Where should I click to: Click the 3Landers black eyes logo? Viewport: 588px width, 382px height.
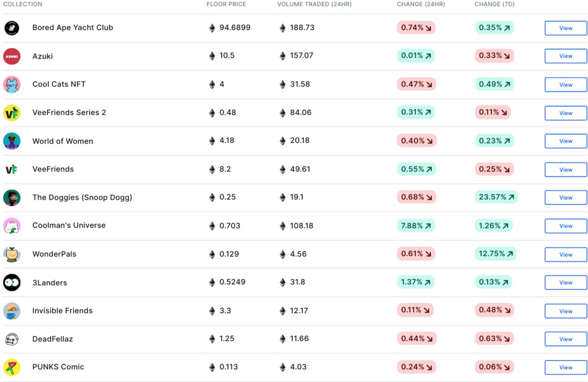coord(12,282)
